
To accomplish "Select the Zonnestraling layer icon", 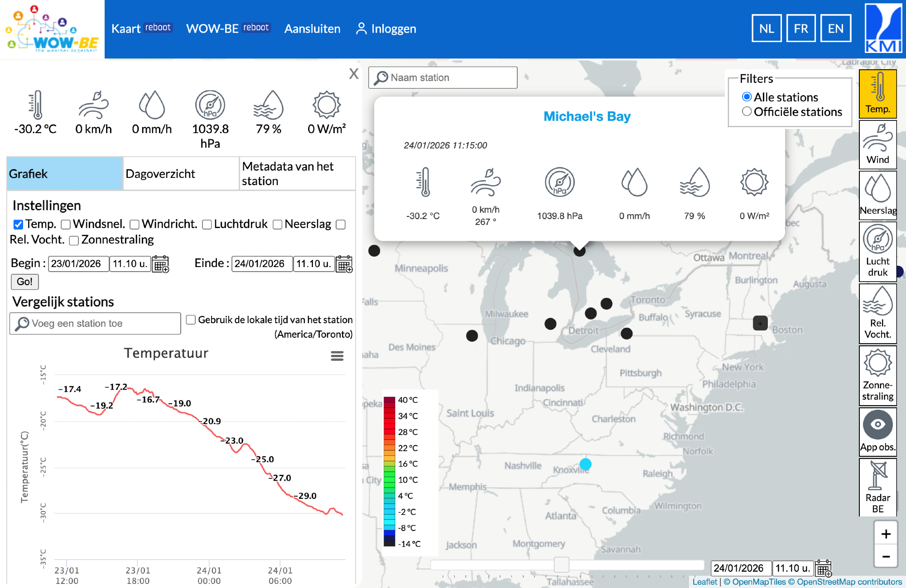I will pyautogui.click(x=877, y=375).
